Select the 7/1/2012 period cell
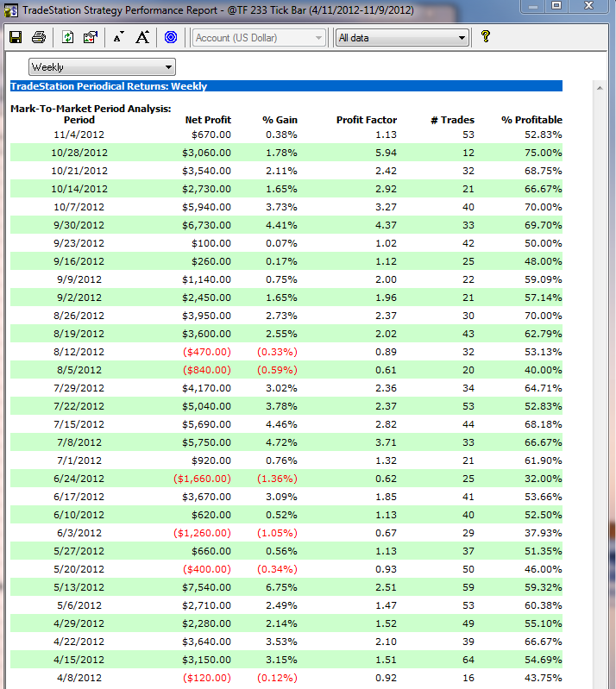 (79, 460)
